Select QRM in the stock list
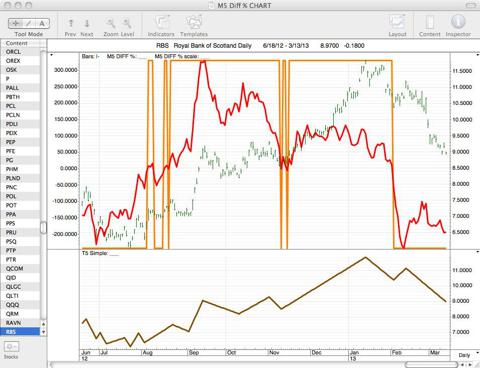This screenshot has height=368, width=480. pos(20,314)
